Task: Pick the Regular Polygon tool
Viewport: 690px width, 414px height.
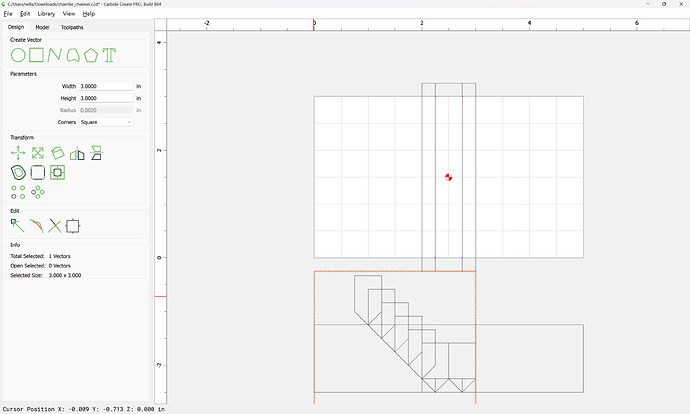Action: point(91,54)
